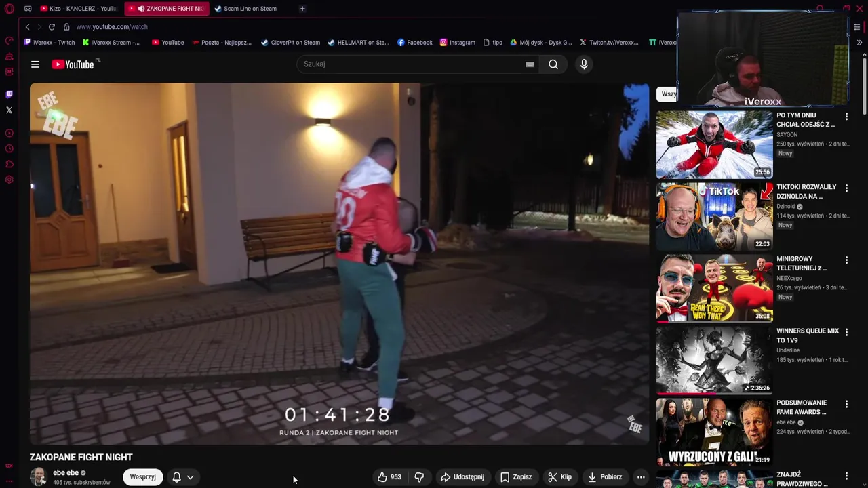Viewport: 868px width, 488px height.
Task: View site info via the padlock icon
Action: pos(66,27)
